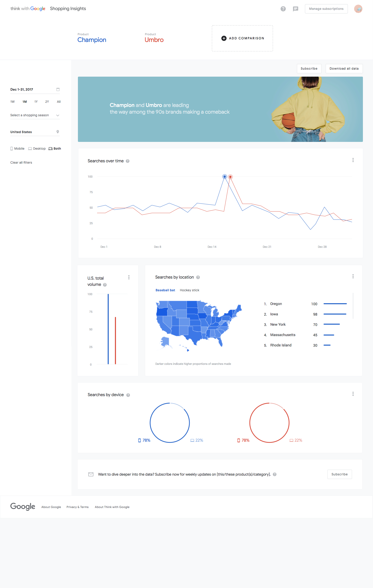The width and height of the screenshot is (373, 588).
Task: Open the user profile avatar
Action: coord(358,9)
